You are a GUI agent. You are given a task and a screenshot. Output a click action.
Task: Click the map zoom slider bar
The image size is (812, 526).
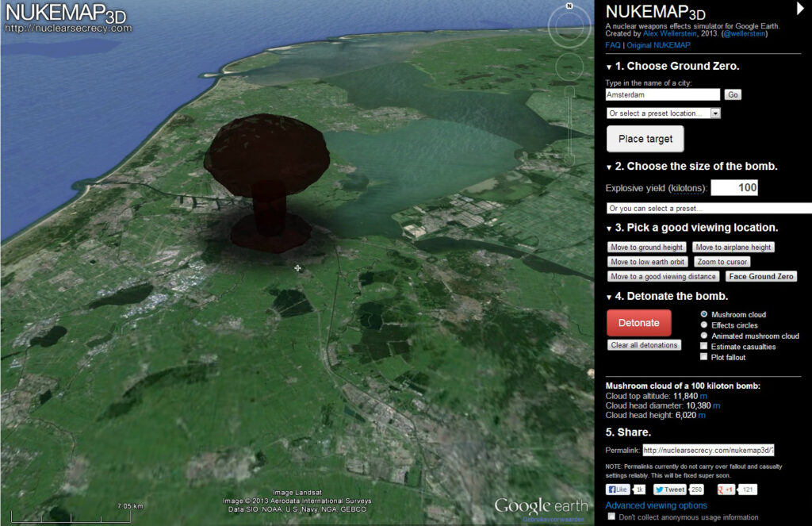pos(569,127)
